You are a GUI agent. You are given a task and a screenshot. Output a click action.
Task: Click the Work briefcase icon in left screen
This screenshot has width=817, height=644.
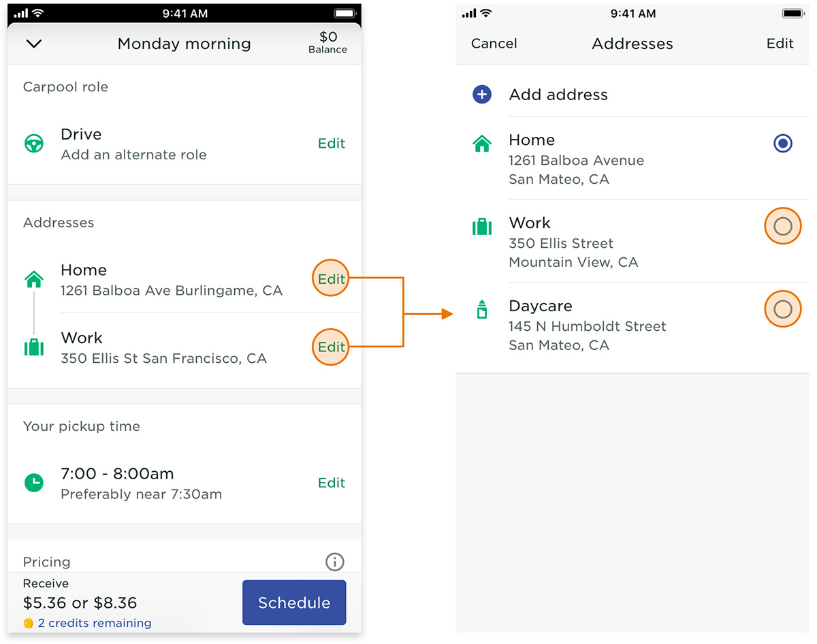34,347
